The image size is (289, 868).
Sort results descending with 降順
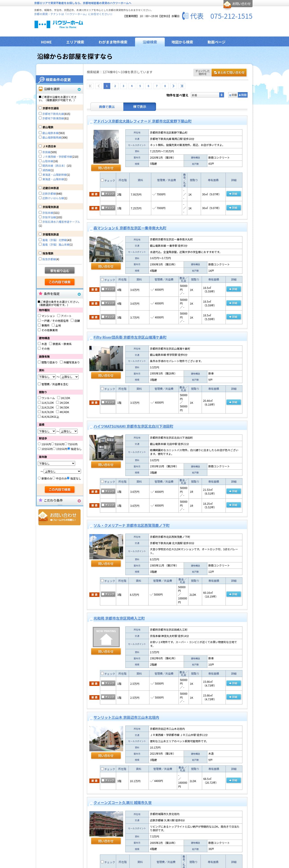[x=243, y=95]
